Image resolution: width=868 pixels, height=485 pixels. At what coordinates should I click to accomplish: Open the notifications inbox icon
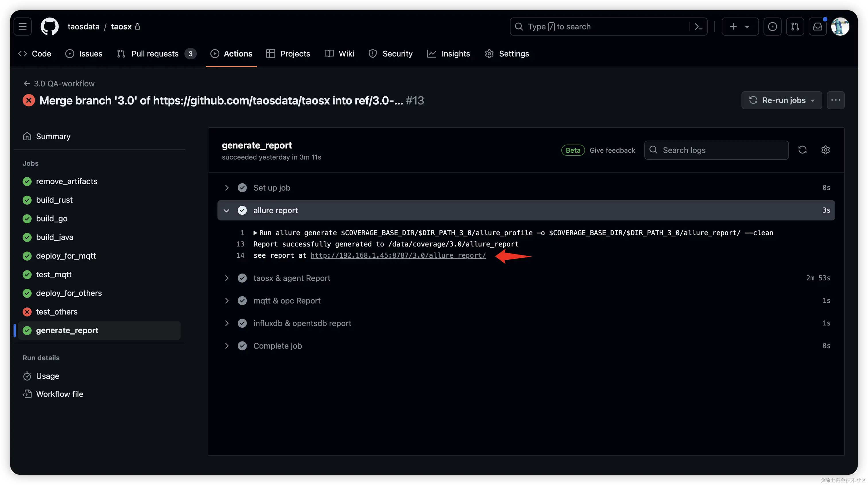[x=817, y=27]
